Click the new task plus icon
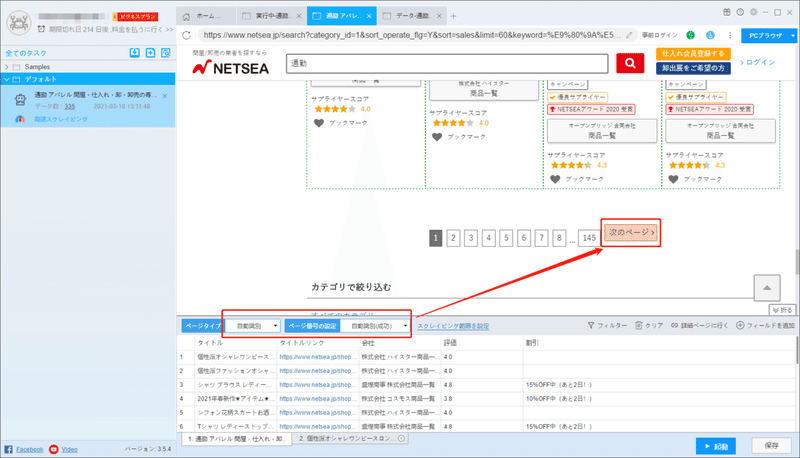Viewport: 800px width, 458px height. coord(151,53)
